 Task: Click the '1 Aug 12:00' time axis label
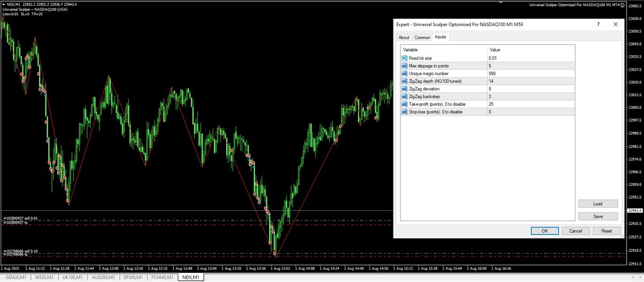(109, 268)
